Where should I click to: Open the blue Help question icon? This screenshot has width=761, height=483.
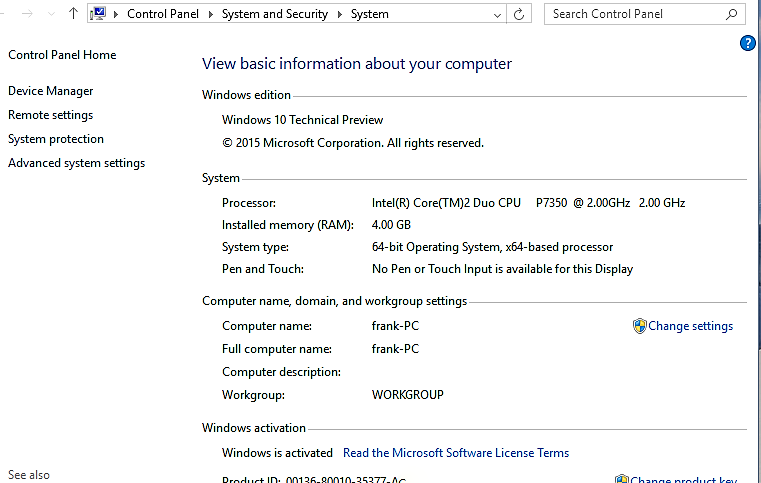click(747, 43)
